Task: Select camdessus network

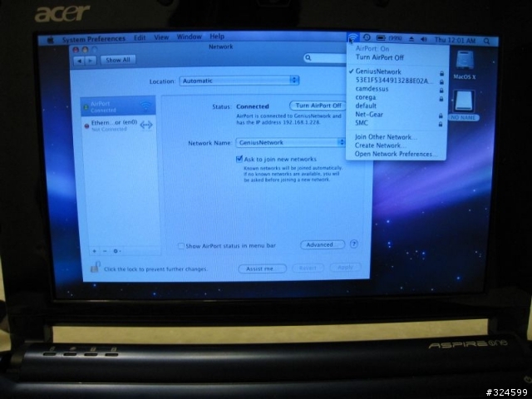Action: (397, 89)
